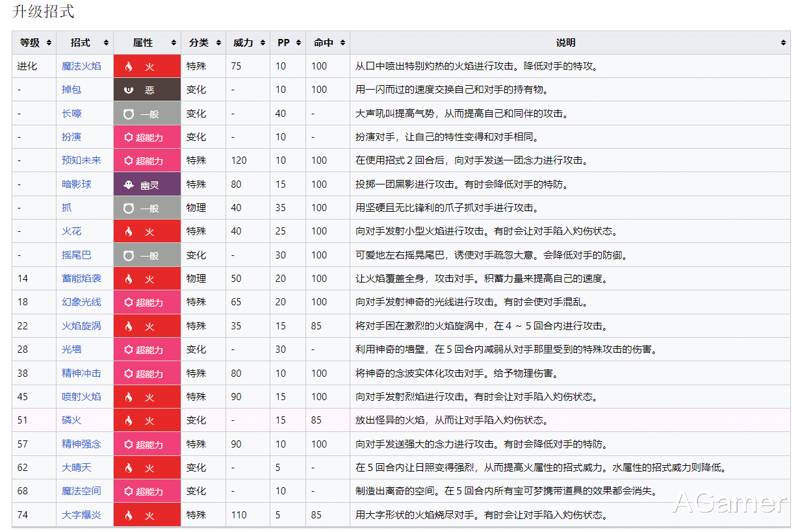The image size is (800, 532).
Task: Click fire type badge in 火焰旋涡 row
Action: pos(147,326)
